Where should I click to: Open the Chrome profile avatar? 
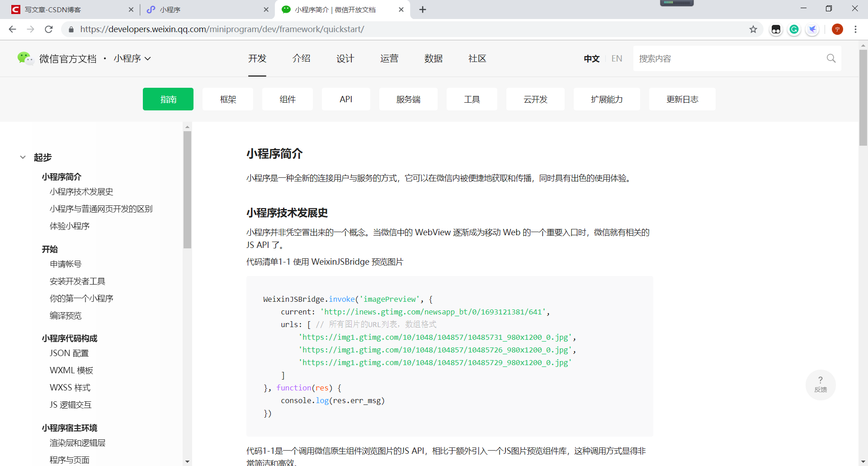[837, 29]
